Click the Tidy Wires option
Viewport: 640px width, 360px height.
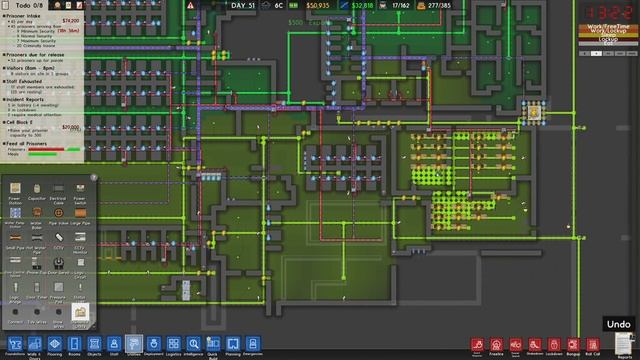tap(37, 312)
